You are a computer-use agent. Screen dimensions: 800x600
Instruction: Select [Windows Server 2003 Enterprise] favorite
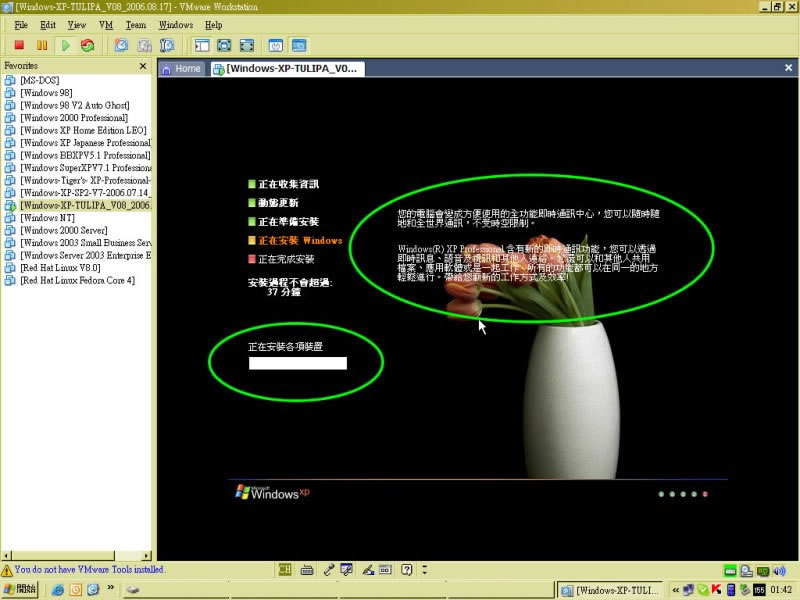point(85,256)
